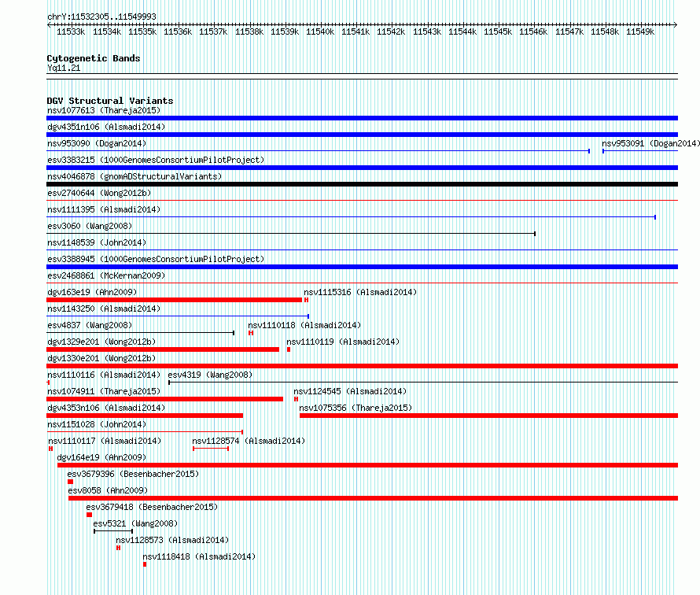Select the nsv1128574 (Alsmadi2014) red span
The width and height of the screenshot is (700, 595).
click(211, 449)
